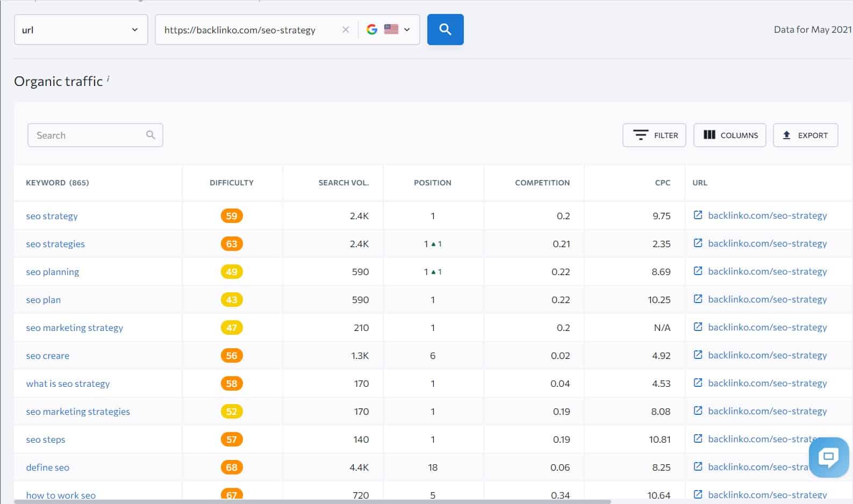Click the 2.4K search volume for 'seo strategies'
Viewport: 853px width, 504px height.
359,244
